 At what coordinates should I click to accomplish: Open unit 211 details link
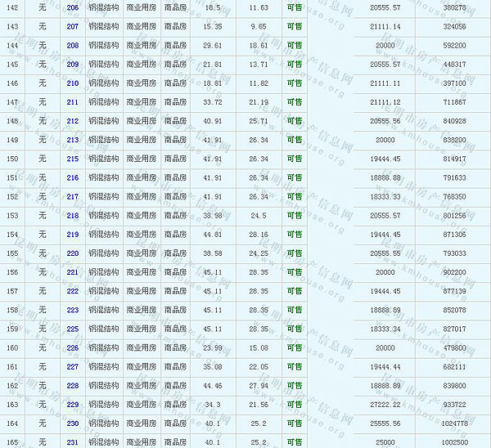[73, 102]
